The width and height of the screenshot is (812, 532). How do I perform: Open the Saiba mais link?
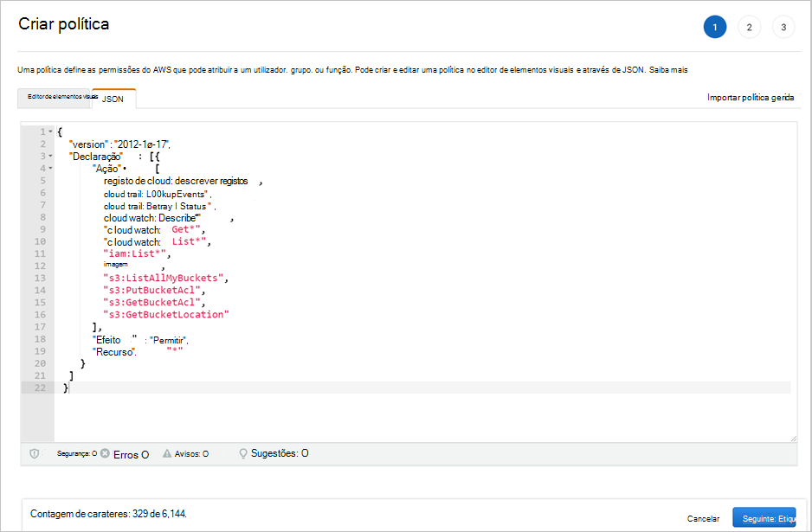[x=672, y=69]
